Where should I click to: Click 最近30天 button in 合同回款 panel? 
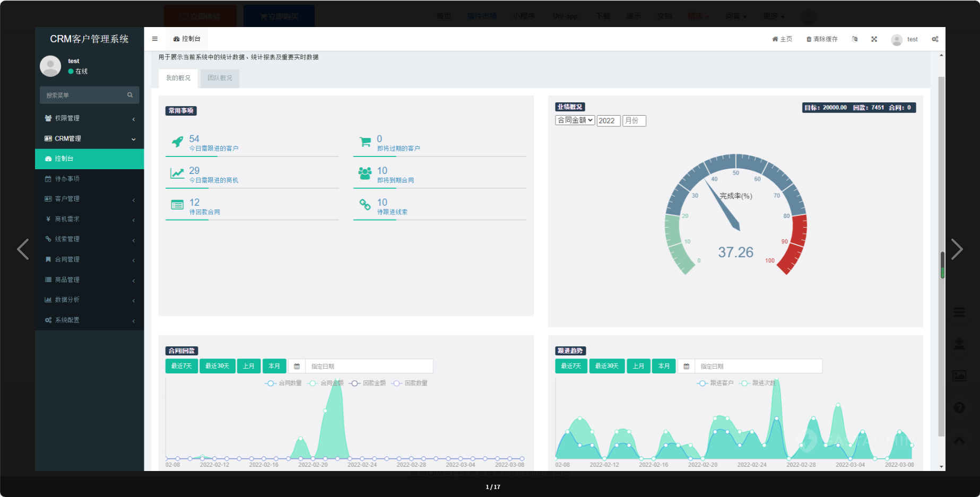tap(217, 367)
